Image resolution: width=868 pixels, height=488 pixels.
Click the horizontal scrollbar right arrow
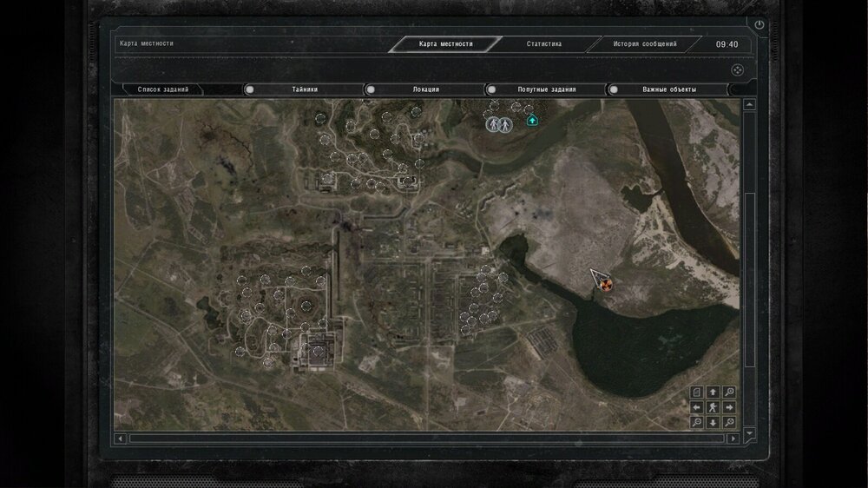point(733,439)
